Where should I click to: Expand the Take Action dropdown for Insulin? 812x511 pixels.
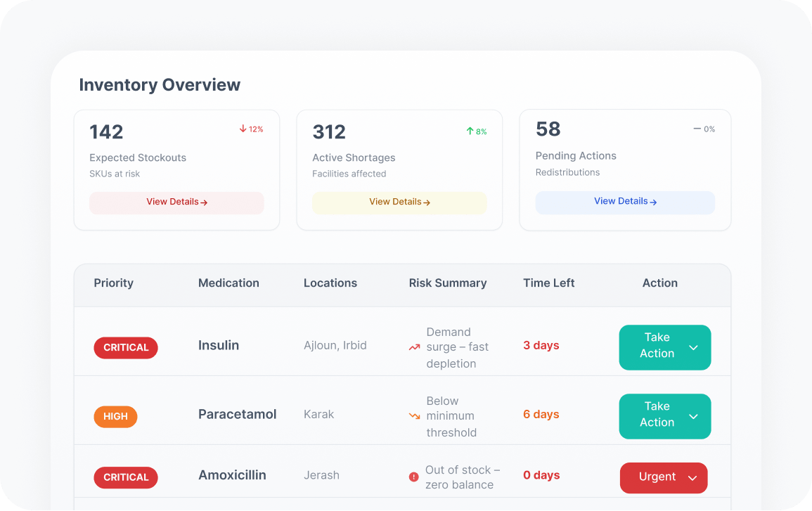(693, 347)
